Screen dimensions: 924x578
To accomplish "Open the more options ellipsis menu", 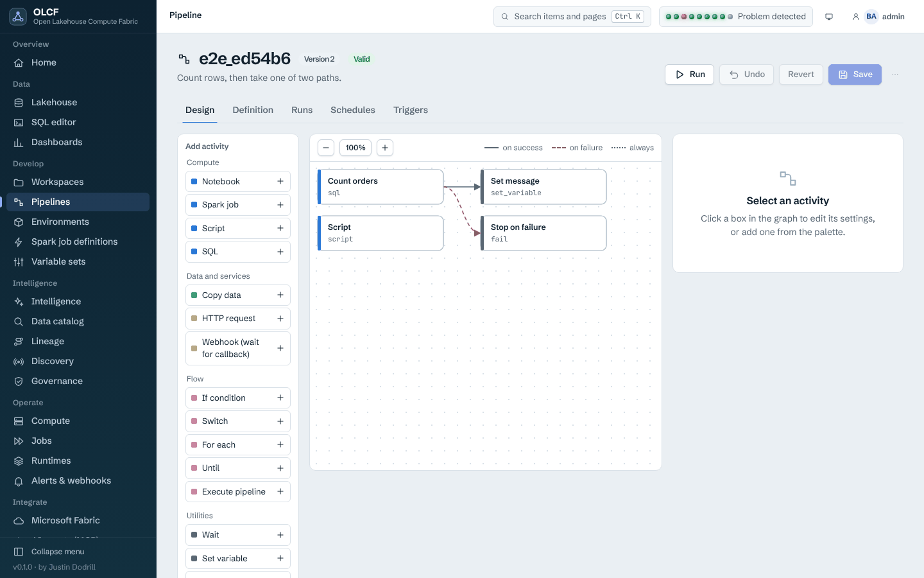I will click(x=895, y=74).
